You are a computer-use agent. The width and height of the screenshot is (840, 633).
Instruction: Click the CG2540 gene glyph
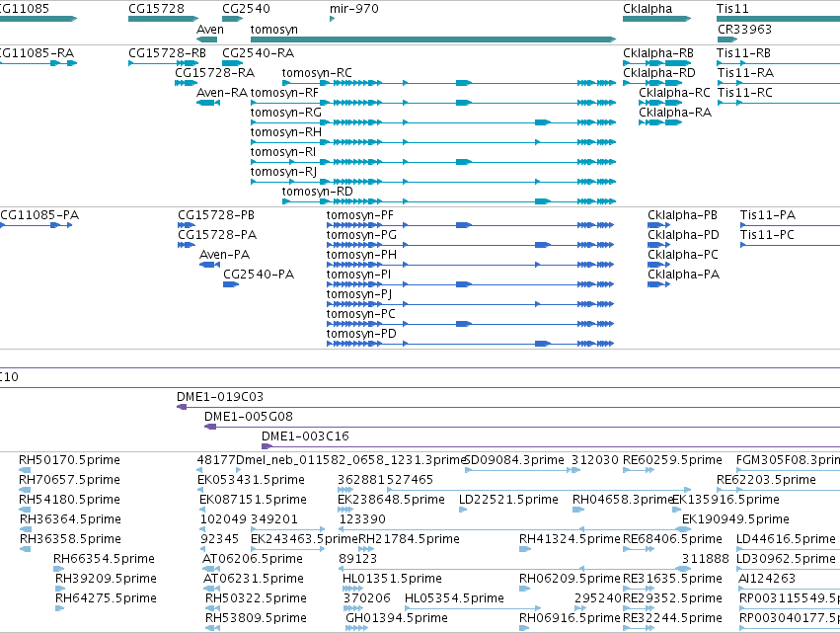(x=233, y=19)
